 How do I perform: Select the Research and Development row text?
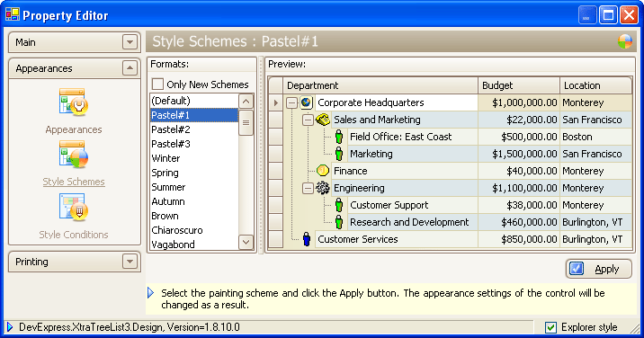pos(409,222)
